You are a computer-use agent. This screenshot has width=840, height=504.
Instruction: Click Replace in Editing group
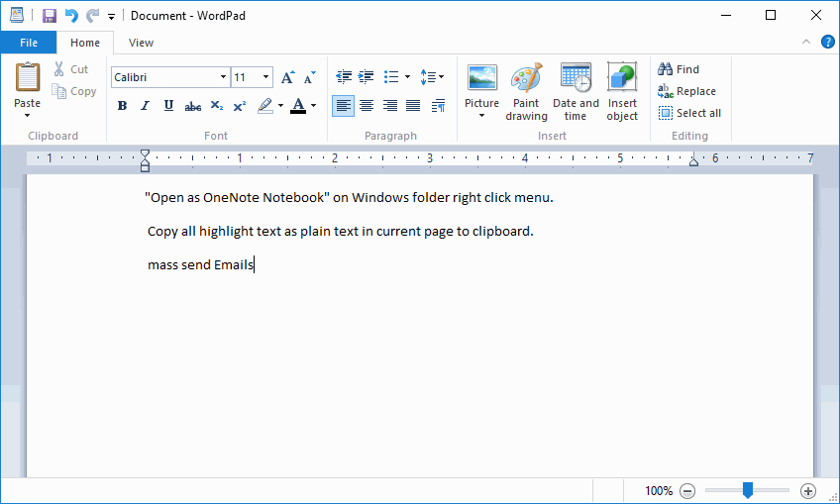click(x=686, y=91)
